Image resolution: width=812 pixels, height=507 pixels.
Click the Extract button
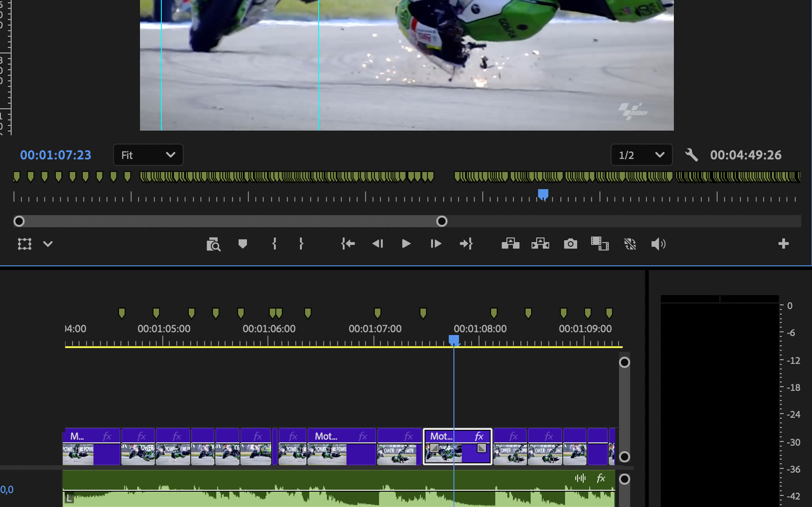pyautogui.click(x=540, y=244)
